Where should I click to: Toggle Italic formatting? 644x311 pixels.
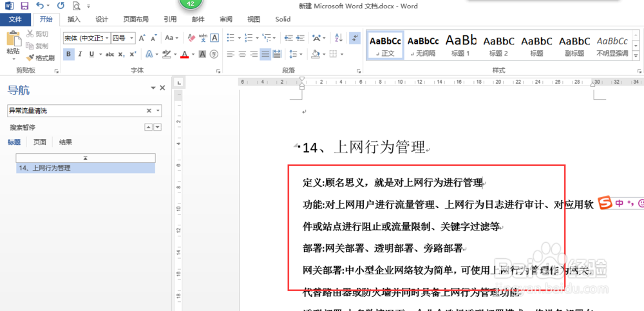pyautogui.click(x=80, y=54)
